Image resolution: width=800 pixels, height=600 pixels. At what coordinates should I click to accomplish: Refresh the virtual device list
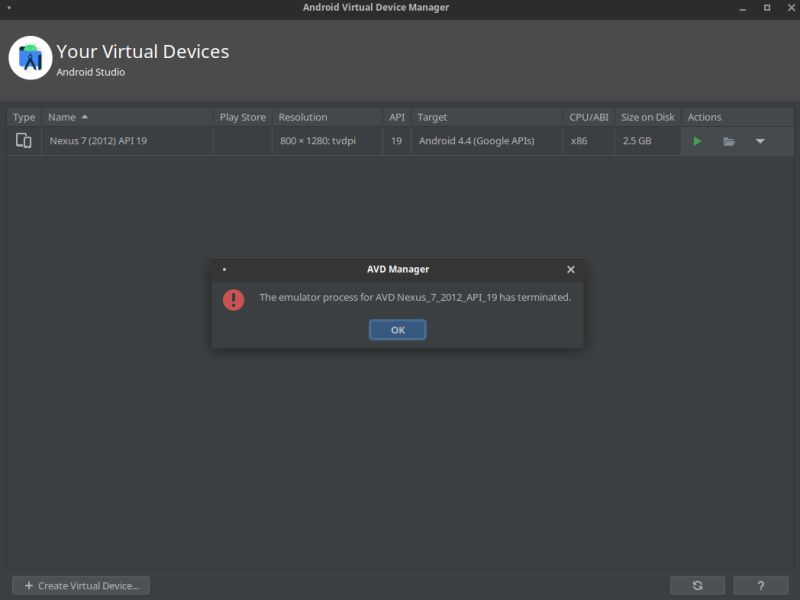[697, 585]
